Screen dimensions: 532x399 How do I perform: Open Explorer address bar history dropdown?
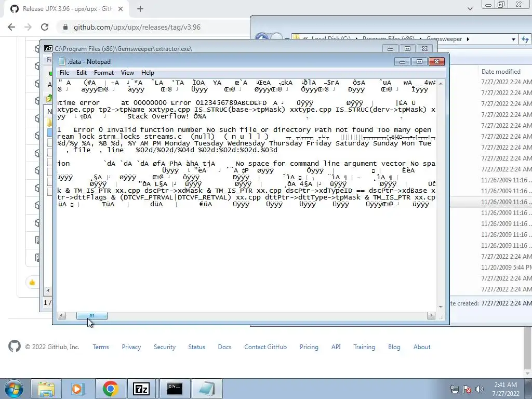(513, 39)
